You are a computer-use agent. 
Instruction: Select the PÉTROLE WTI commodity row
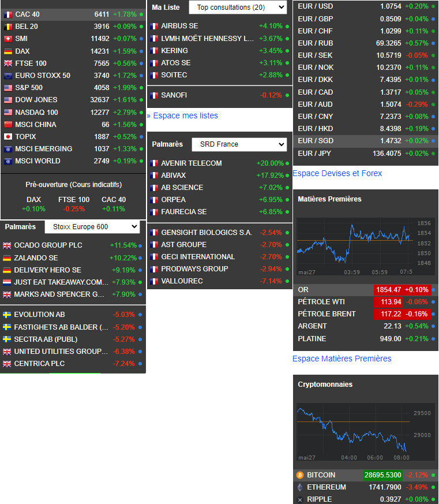tap(366, 302)
